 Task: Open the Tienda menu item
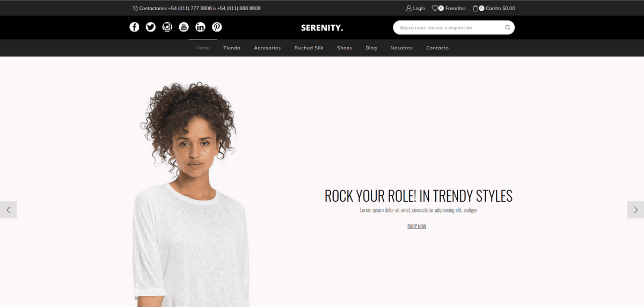(x=232, y=48)
